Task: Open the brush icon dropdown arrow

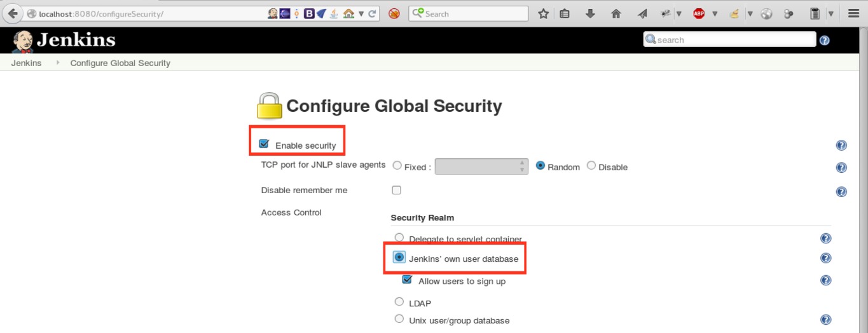Action: click(x=750, y=13)
